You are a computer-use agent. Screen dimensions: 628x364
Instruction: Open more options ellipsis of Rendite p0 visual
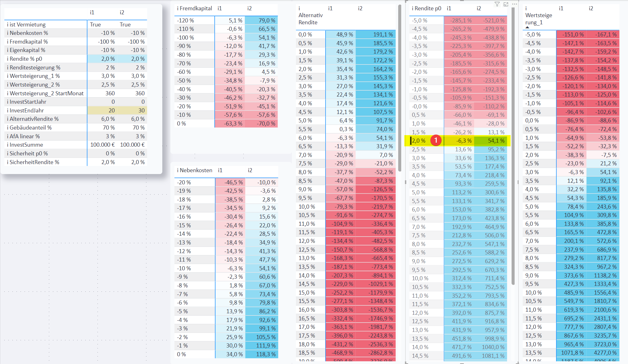coord(515,4)
